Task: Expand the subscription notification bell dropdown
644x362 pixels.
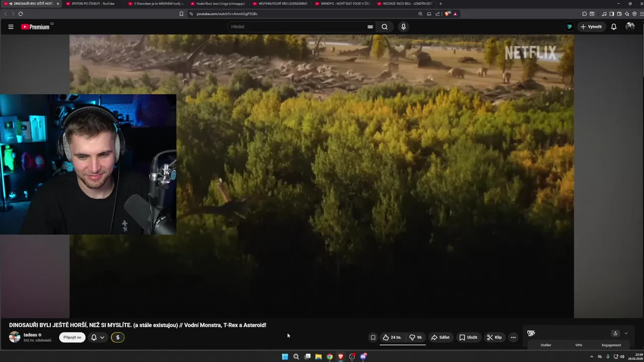Action: click(x=97, y=337)
